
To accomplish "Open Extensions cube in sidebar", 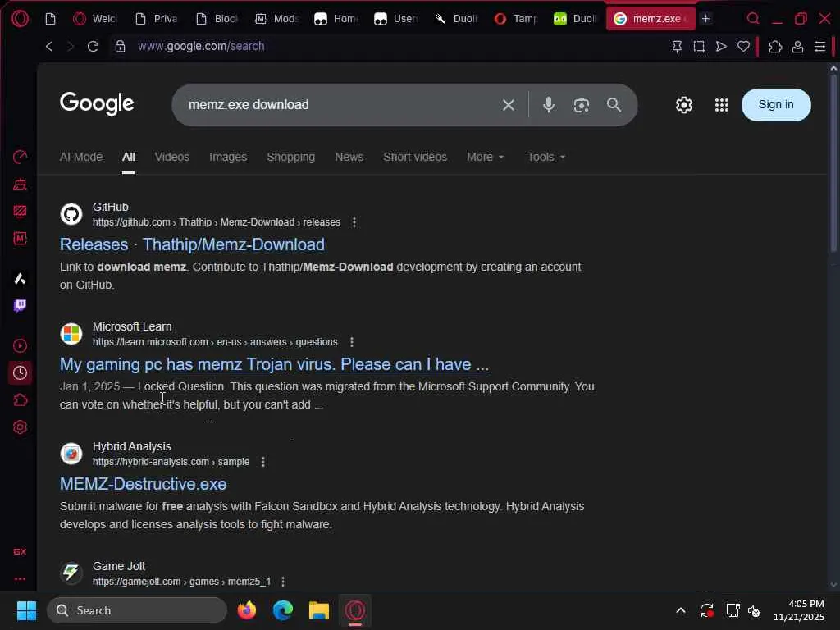I will (20, 400).
